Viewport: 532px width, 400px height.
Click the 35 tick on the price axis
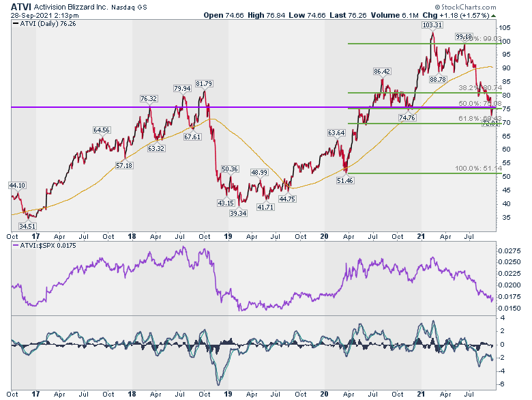[506, 218]
